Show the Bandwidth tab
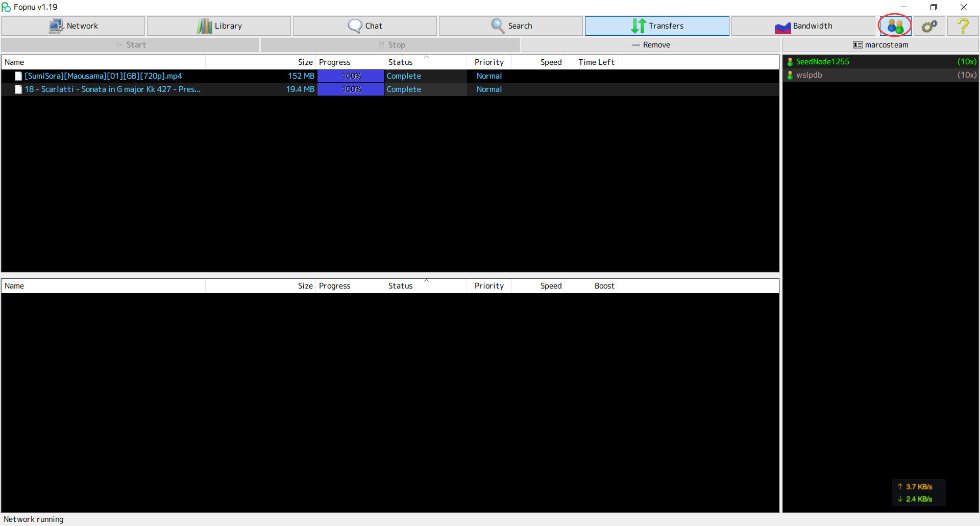Screen dimensions: 980x526 [x=803, y=26]
